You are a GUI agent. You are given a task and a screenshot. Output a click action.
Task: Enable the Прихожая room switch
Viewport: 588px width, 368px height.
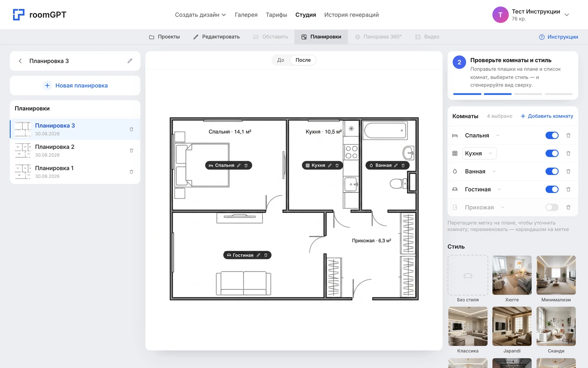coord(552,207)
